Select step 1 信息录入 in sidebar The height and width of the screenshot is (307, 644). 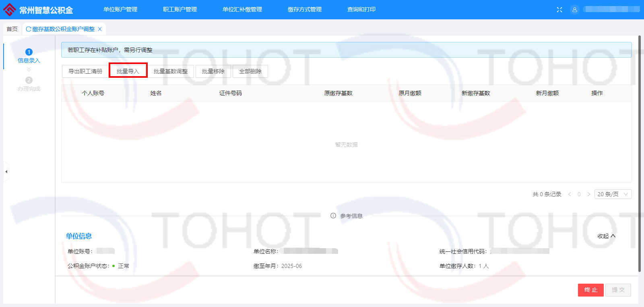[29, 56]
